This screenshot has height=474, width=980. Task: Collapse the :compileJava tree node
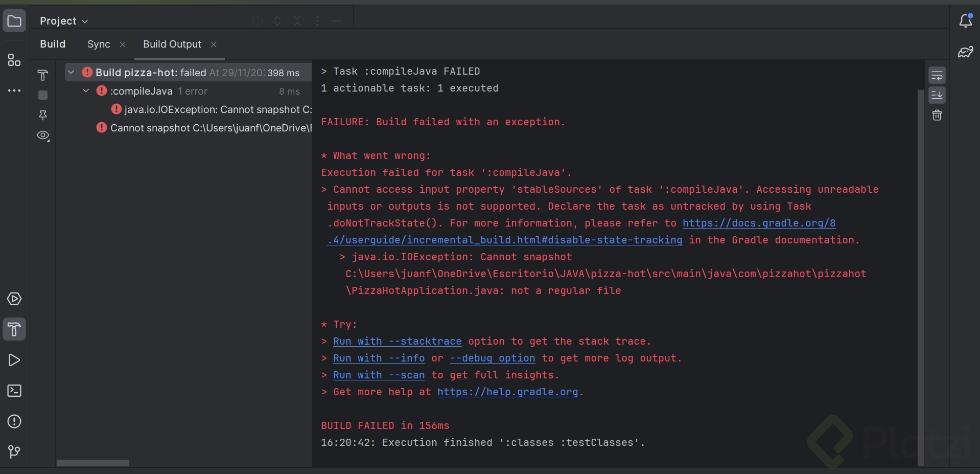coord(86,91)
